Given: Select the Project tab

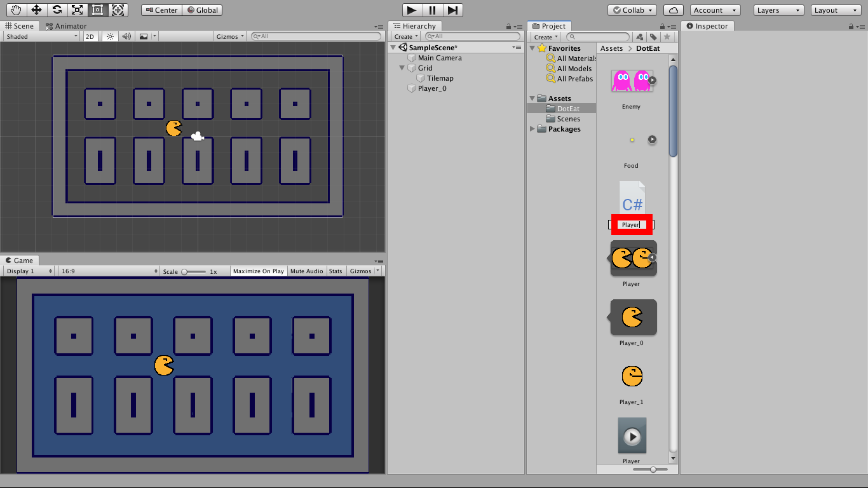Looking at the screenshot, I should 549,26.
